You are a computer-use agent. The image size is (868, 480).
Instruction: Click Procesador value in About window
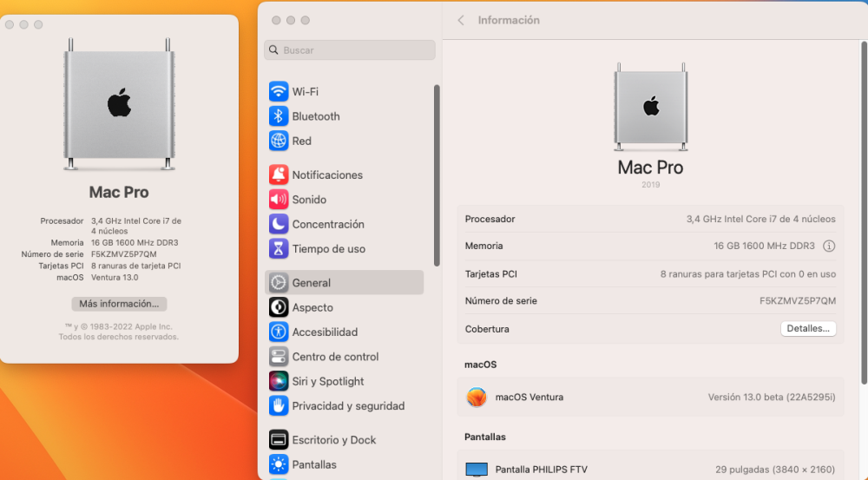136,226
